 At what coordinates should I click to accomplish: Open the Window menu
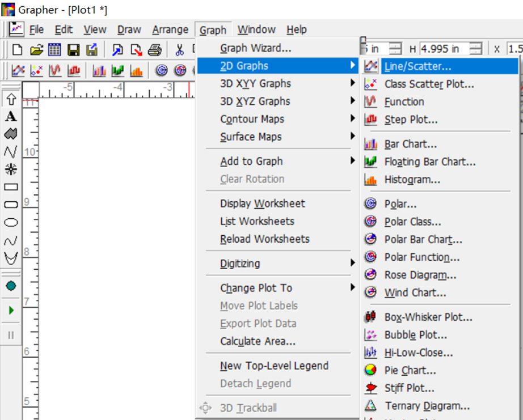coord(256,29)
